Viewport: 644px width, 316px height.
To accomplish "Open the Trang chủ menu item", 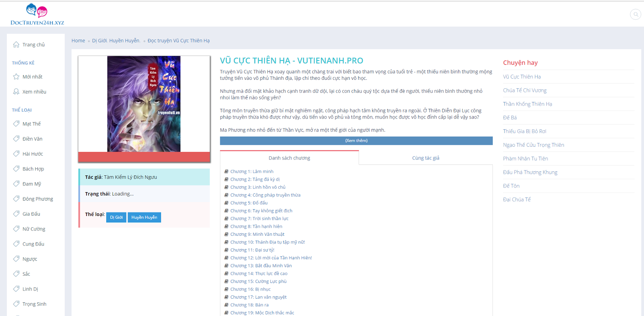I will pyautogui.click(x=33, y=45).
